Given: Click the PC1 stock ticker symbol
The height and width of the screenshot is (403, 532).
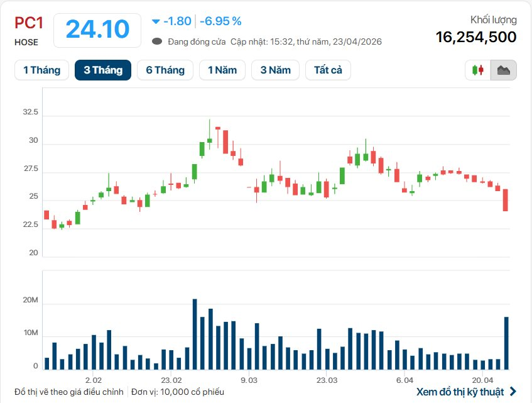Looking at the screenshot, I should tap(28, 23).
